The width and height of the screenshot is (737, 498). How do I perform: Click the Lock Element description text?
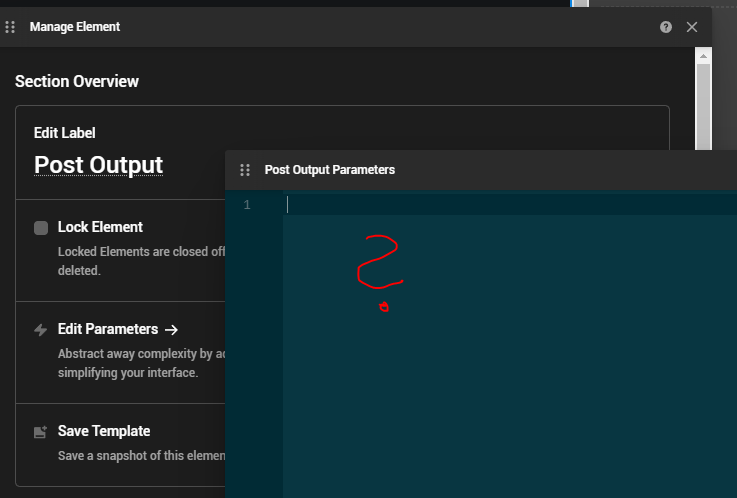coord(140,252)
